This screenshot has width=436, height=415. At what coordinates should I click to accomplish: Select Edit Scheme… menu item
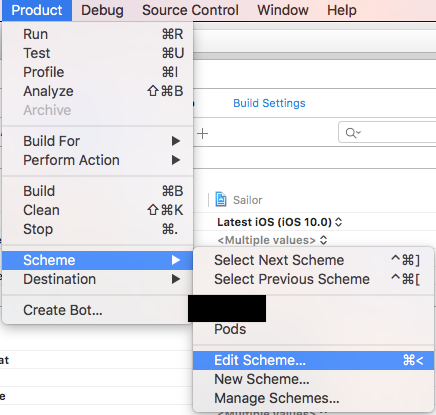313,360
